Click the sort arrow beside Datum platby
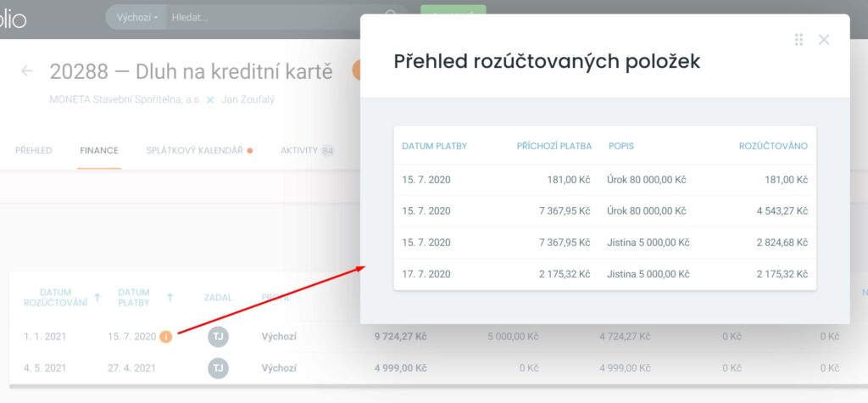 (x=170, y=298)
